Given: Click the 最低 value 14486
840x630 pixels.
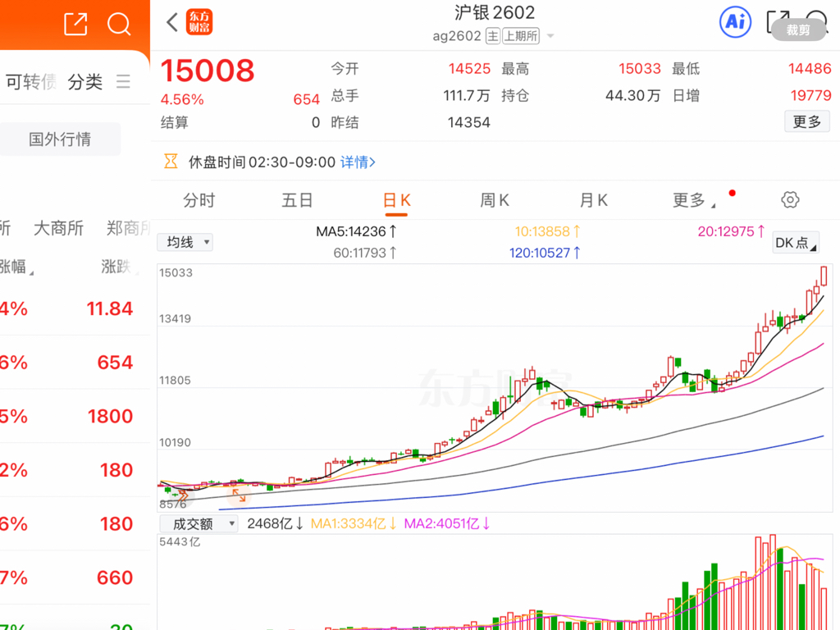Looking at the screenshot, I should click(810, 69).
